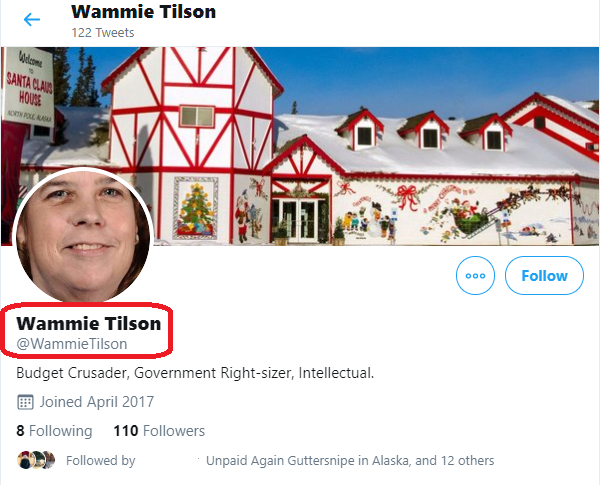
Task: Open the 110 Followers list
Action: click(x=159, y=431)
